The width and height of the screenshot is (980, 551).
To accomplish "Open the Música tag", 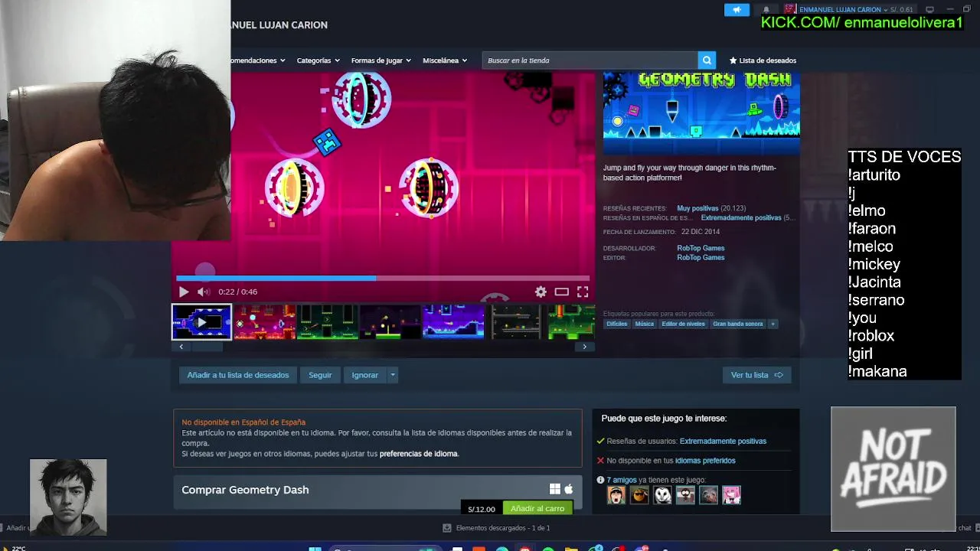I will [x=645, y=324].
